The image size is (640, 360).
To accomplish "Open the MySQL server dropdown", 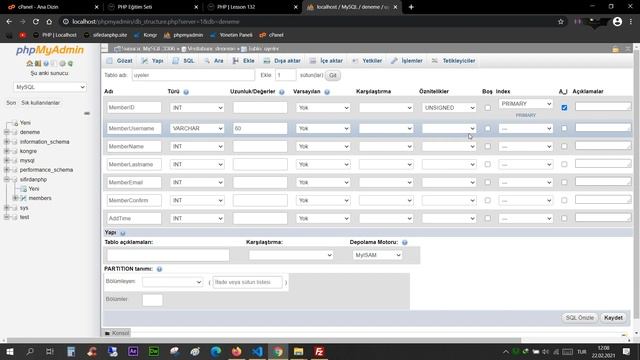I will pyautogui.click(x=50, y=87).
